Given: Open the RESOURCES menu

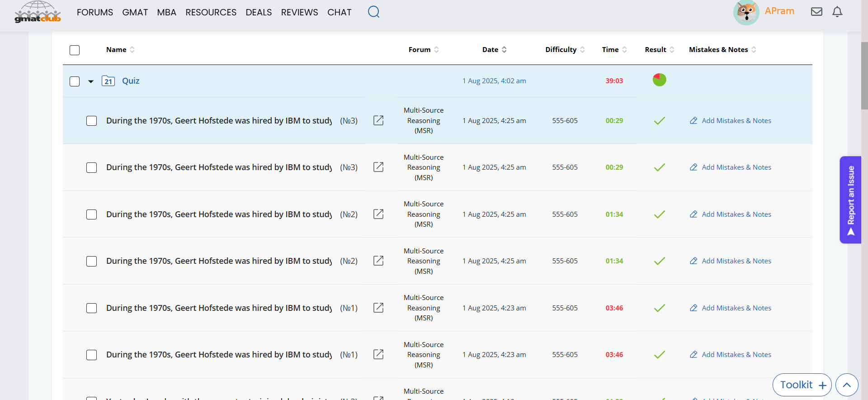Looking at the screenshot, I should coord(211,12).
